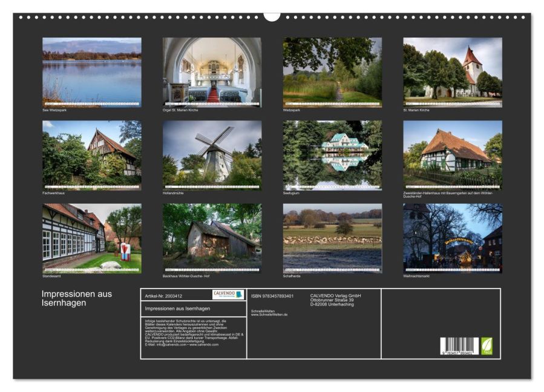Click the 'Wietzepark' caption under park photo
Screen dimensions: 544x392
point(292,110)
